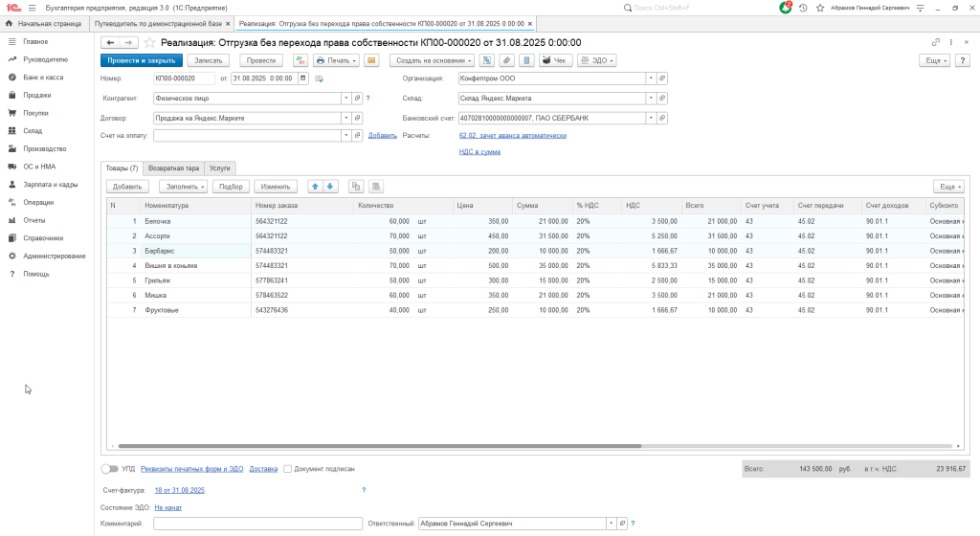The width and height of the screenshot is (980, 536).
Task: Click the envelope email icon in toolbar
Action: 371,60
